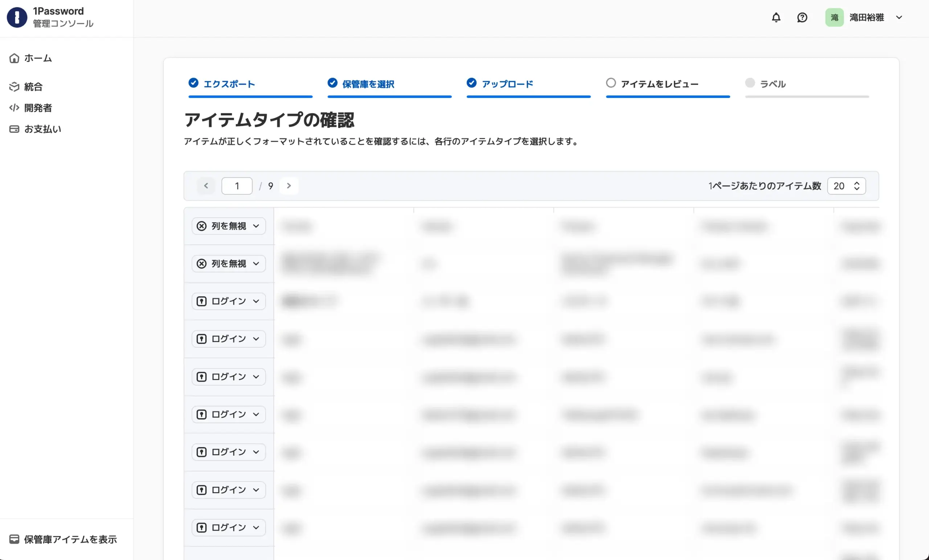Open the second 列を無視 dropdown chevron
The image size is (929, 560).
point(256,263)
